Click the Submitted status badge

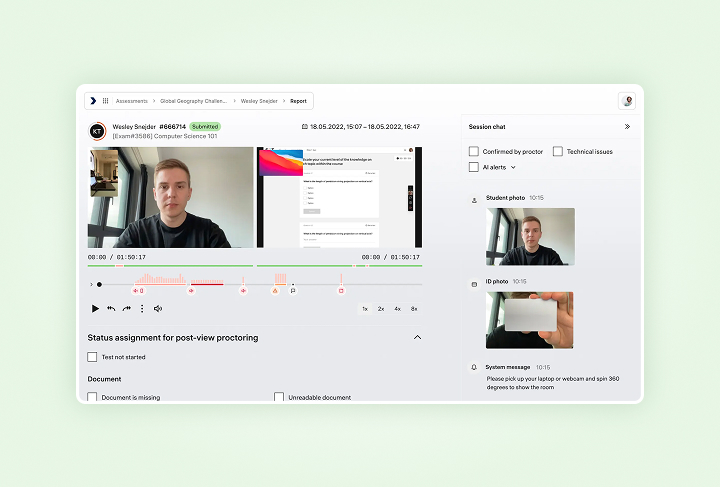(x=205, y=127)
